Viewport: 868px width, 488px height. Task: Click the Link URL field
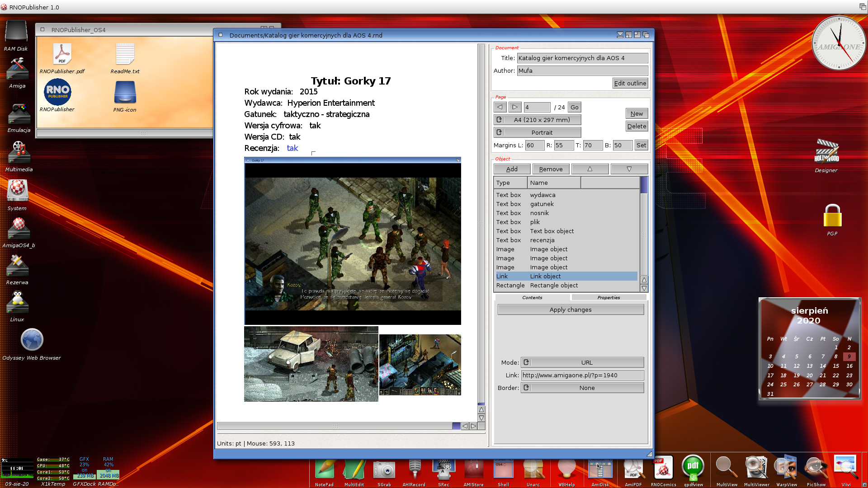(x=582, y=375)
